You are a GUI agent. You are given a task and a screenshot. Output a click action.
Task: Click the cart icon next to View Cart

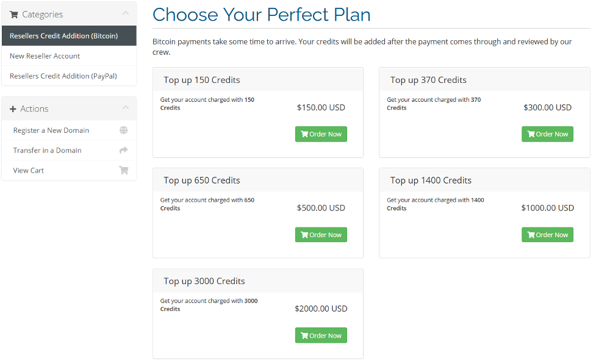[x=124, y=170]
